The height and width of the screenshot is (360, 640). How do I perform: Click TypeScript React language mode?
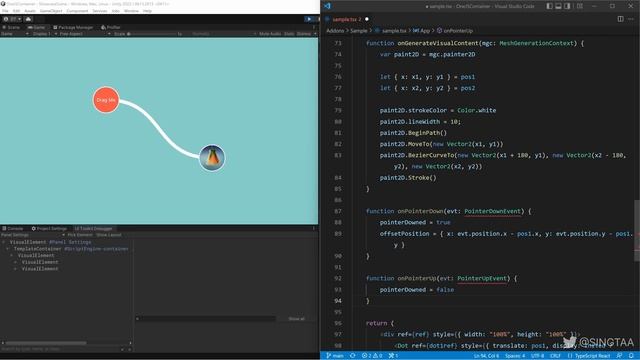[592, 356]
